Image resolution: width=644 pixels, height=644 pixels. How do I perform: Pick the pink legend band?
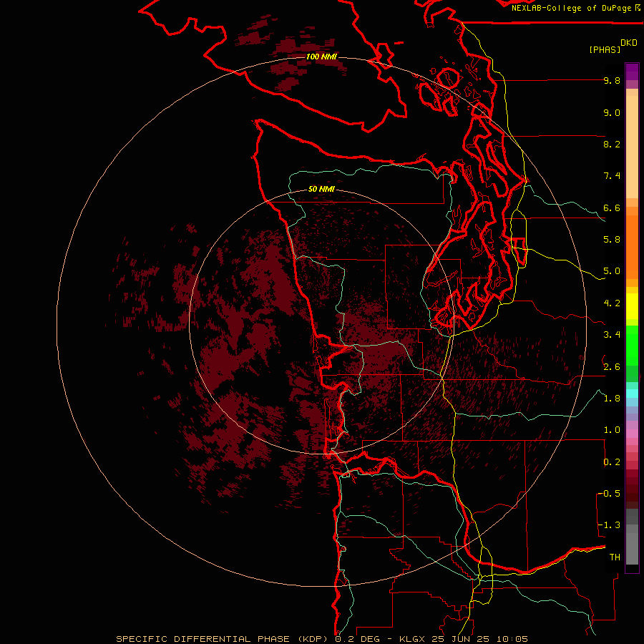[x=632, y=434]
